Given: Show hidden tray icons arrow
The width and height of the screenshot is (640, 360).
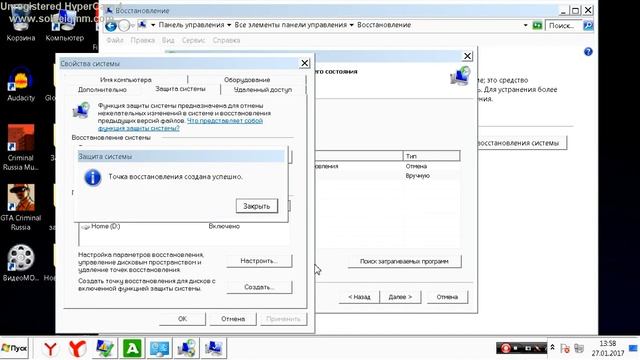Looking at the screenshot, I should point(552,348).
